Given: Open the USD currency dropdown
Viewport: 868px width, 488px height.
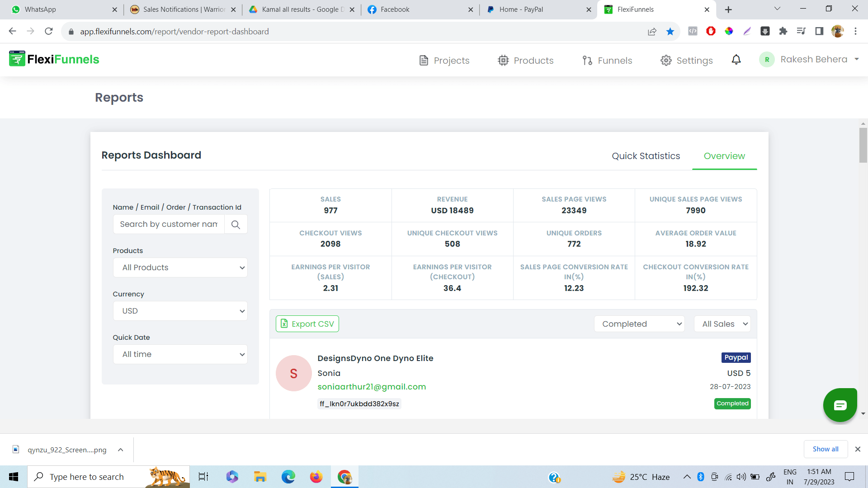Looking at the screenshot, I should pos(180,311).
